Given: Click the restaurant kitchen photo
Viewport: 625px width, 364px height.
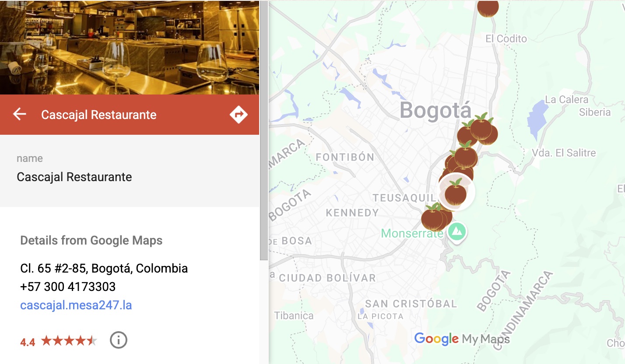Looking at the screenshot, I should [x=130, y=47].
